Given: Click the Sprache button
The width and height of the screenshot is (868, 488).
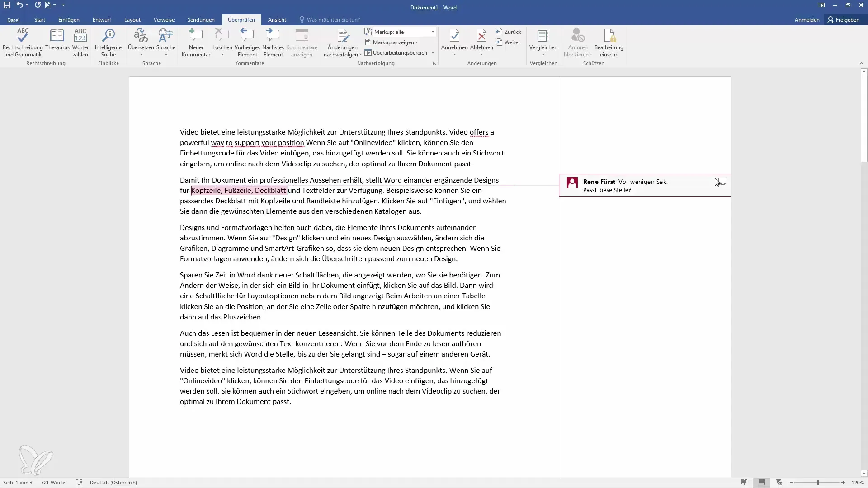Looking at the screenshot, I should tap(166, 42).
